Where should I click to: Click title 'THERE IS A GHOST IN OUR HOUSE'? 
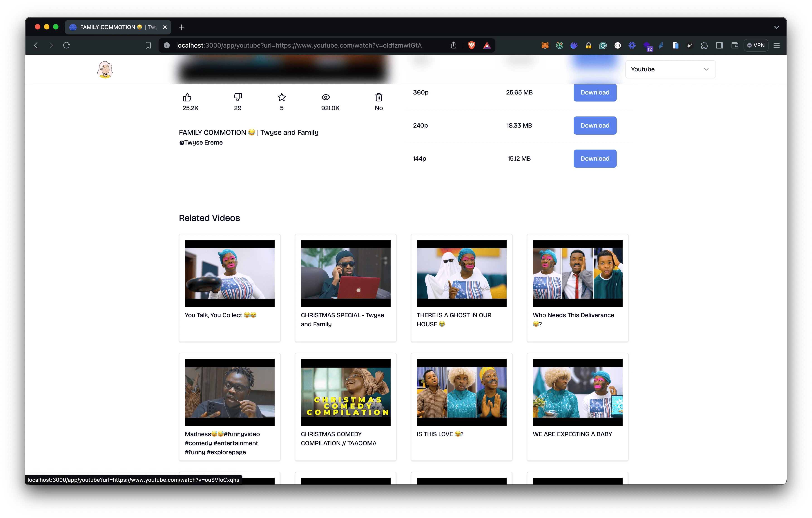click(x=454, y=319)
